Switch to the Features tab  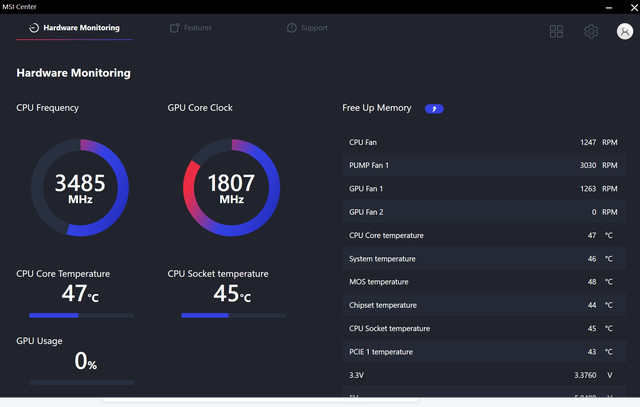click(x=191, y=28)
